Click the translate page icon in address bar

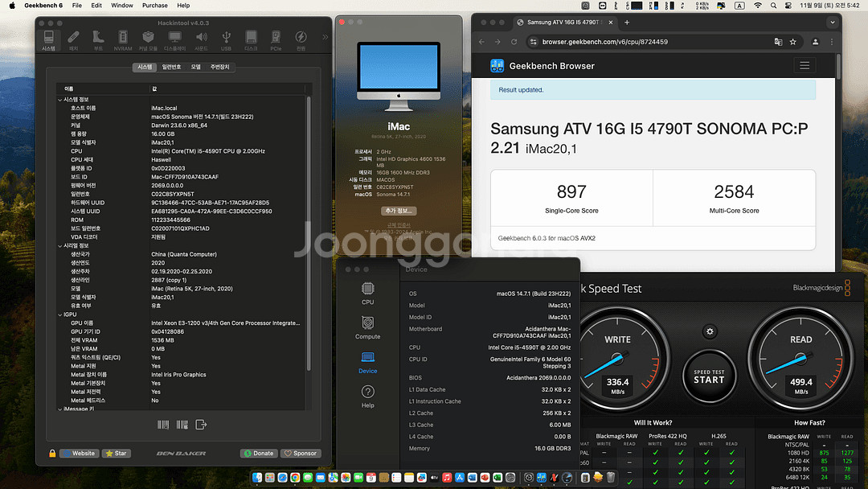click(778, 42)
